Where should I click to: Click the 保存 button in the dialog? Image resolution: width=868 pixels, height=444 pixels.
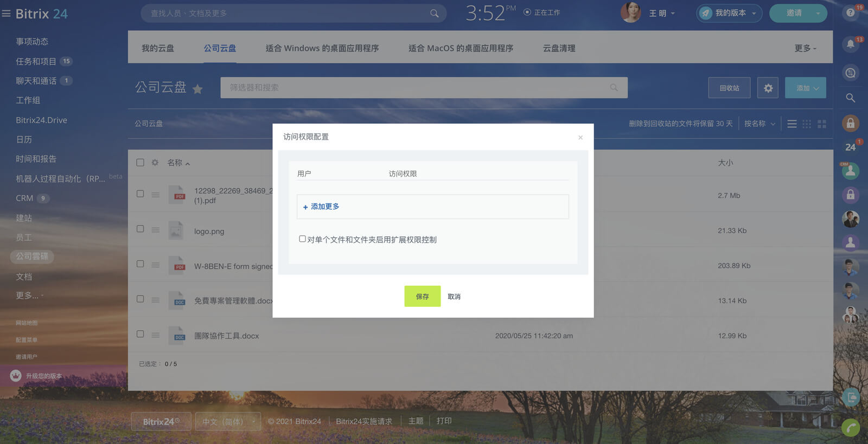[x=423, y=296]
